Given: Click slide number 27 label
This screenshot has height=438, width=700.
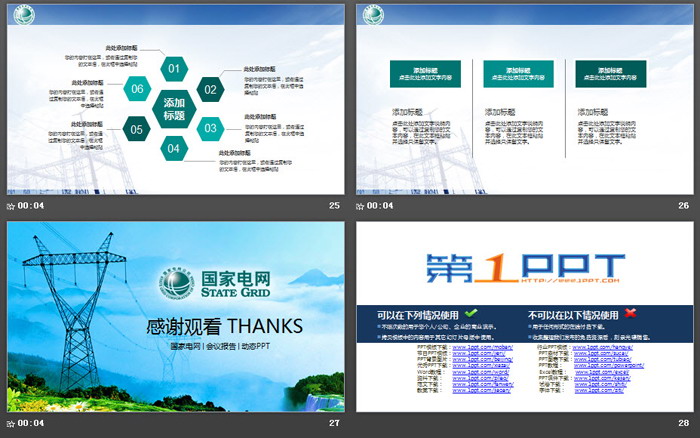Looking at the screenshot, I should tap(334, 423).
